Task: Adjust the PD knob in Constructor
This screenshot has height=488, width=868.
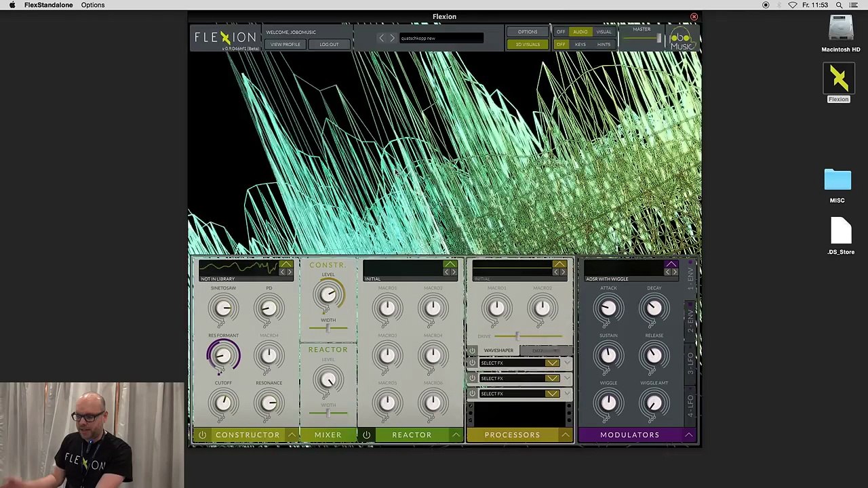Action: point(269,308)
